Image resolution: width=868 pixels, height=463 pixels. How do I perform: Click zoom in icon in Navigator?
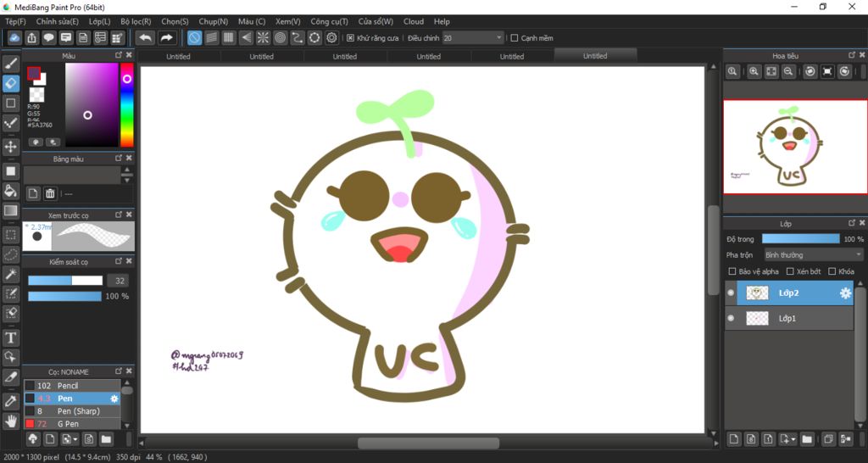click(754, 71)
